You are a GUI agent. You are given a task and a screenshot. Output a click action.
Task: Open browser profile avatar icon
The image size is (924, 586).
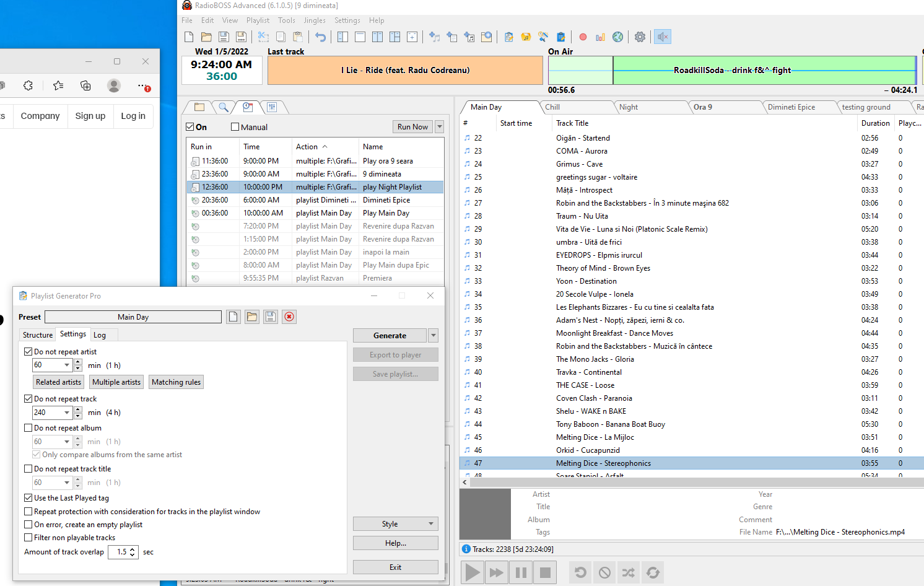(x=114, y=85)
